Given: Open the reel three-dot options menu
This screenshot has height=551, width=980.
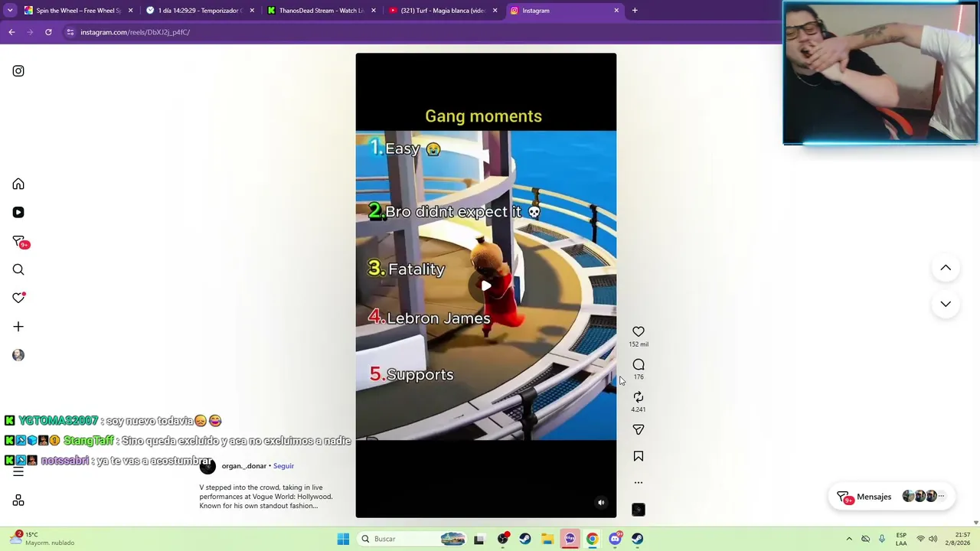Looking at the screenshot, I should [639, 483].
